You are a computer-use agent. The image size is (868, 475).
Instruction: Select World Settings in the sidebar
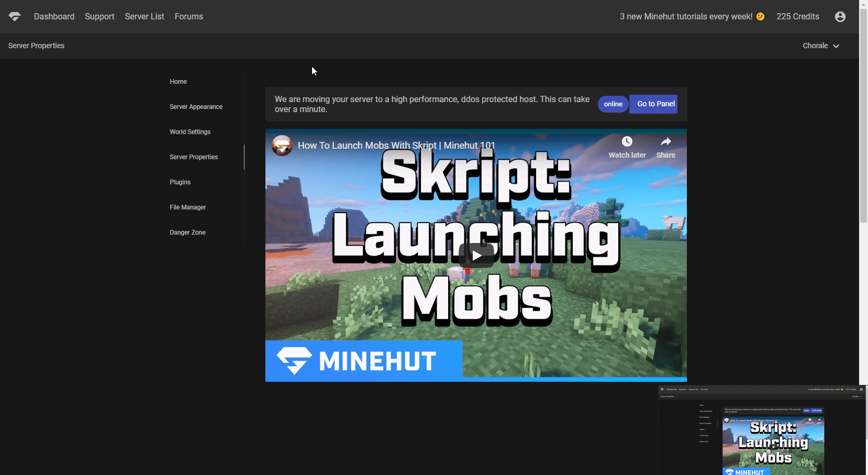pyautogui.click(x=190, y=132)
